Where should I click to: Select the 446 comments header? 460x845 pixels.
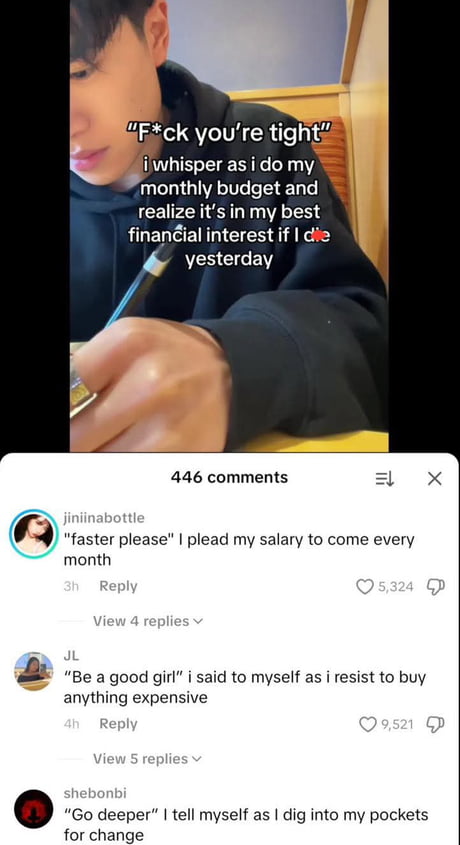[x=229, y=477]
